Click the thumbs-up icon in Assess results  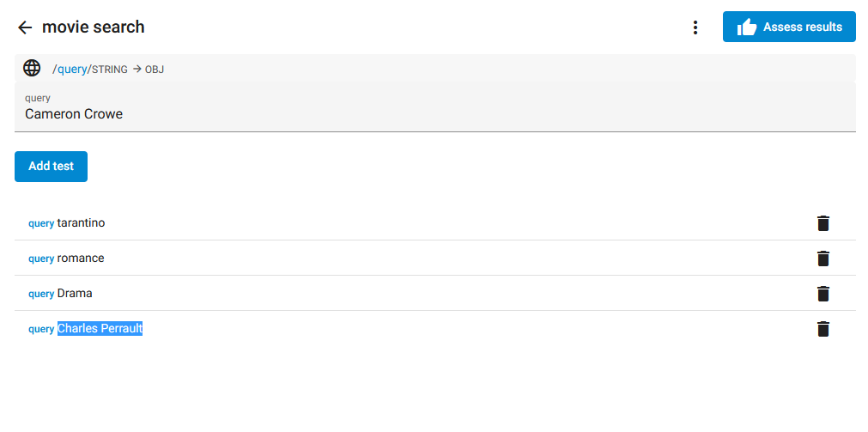(x=747, y=27)
